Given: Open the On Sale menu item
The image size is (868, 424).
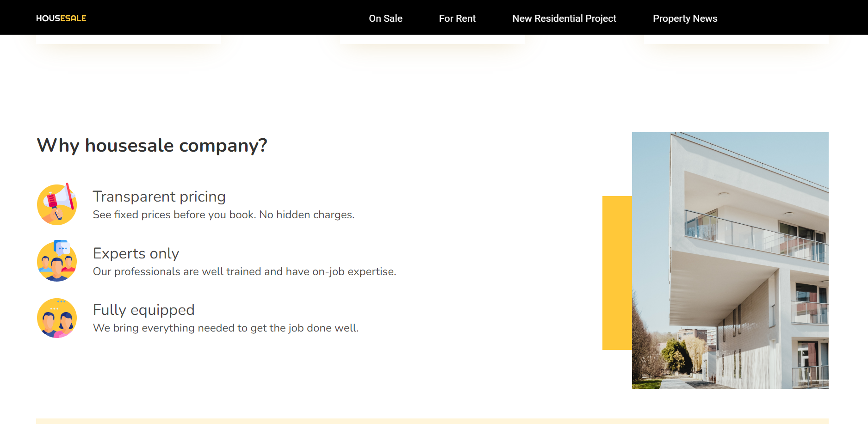Looking at the screenshot, I should pos(385,18).
